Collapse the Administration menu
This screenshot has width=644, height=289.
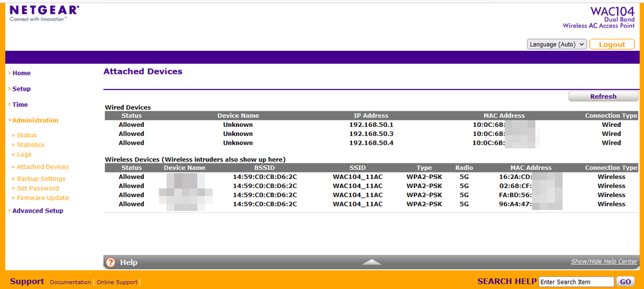point(35,120)
